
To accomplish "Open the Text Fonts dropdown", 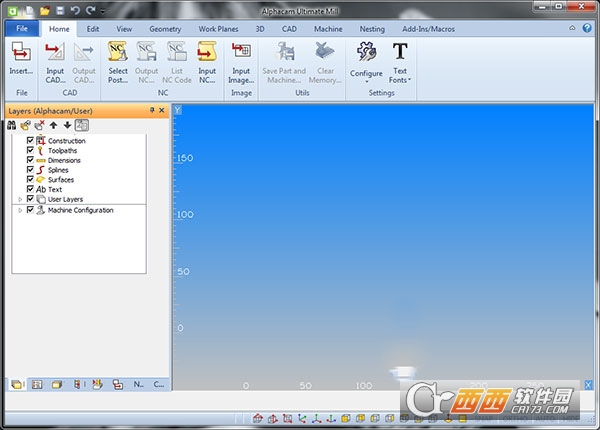I will (x=400, y=63).
